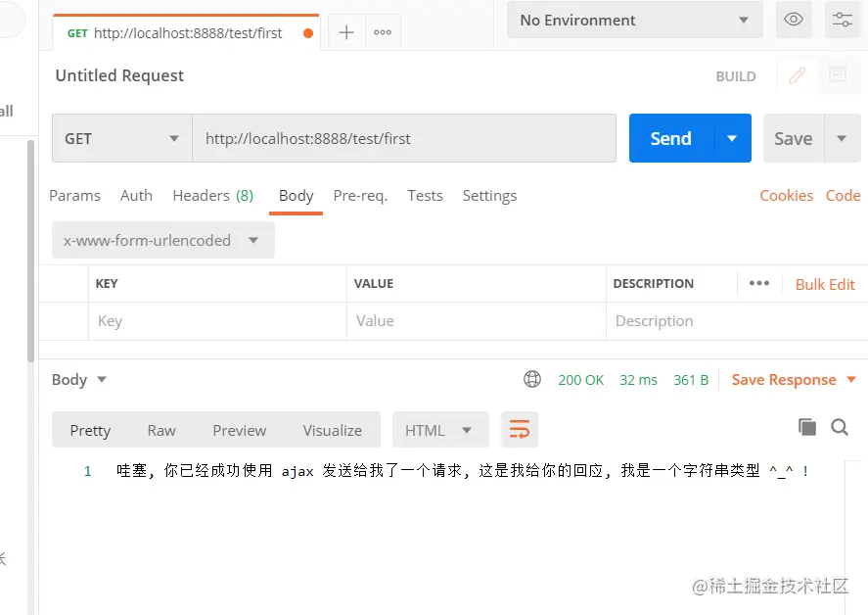This screenshot has height=615, width=868.
Task: Click the response line number 1
Action: coord(87,471)
